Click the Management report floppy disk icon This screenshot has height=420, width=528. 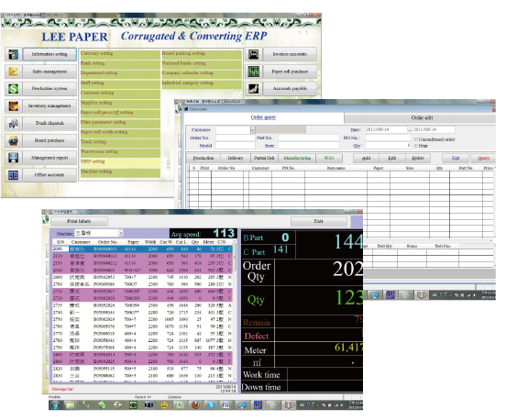14,158
